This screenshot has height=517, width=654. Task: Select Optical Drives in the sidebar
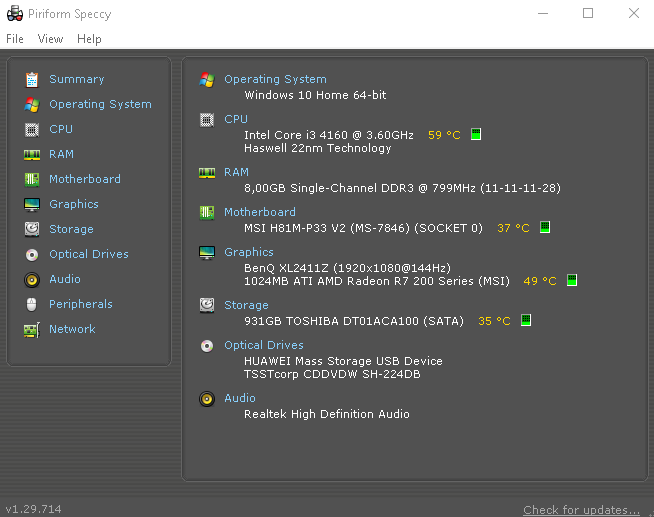(x=89, y=254)
